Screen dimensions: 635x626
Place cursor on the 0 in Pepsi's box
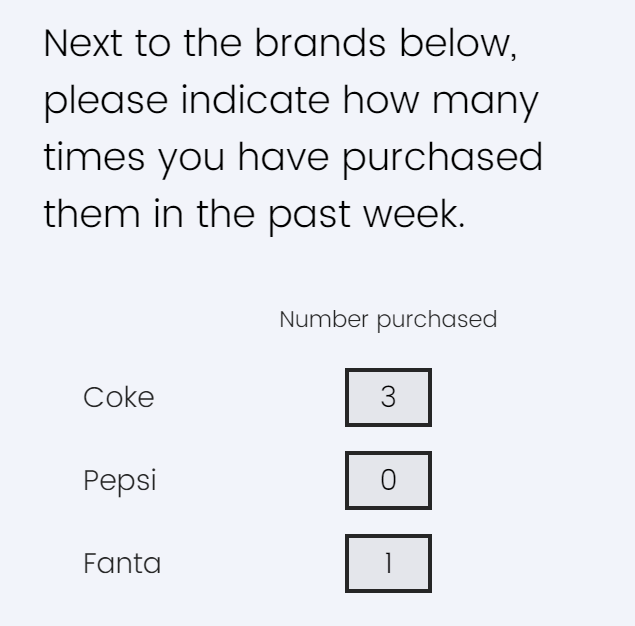point(388,480)
